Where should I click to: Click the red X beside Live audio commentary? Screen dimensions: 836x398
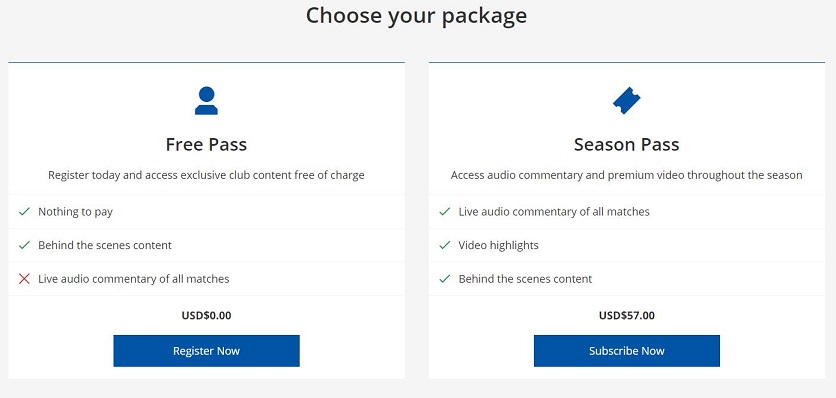tap(24, 279)
